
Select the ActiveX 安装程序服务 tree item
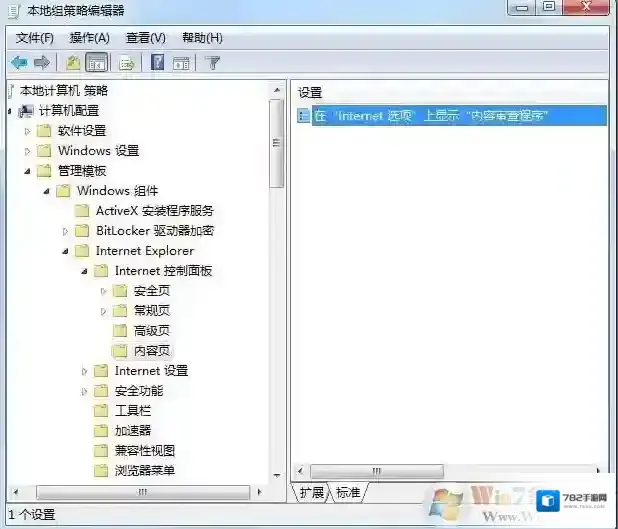155,210
